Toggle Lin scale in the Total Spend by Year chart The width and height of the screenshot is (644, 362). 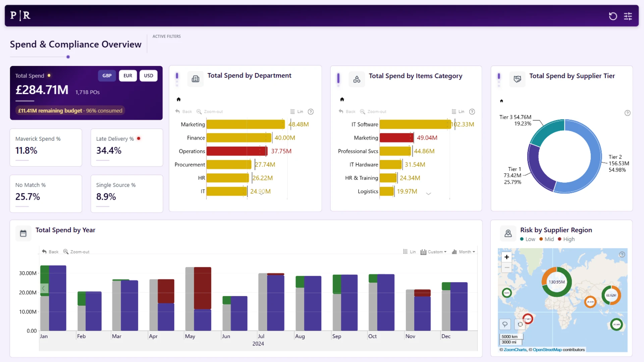pyautogui.click(x=409, y=252)
